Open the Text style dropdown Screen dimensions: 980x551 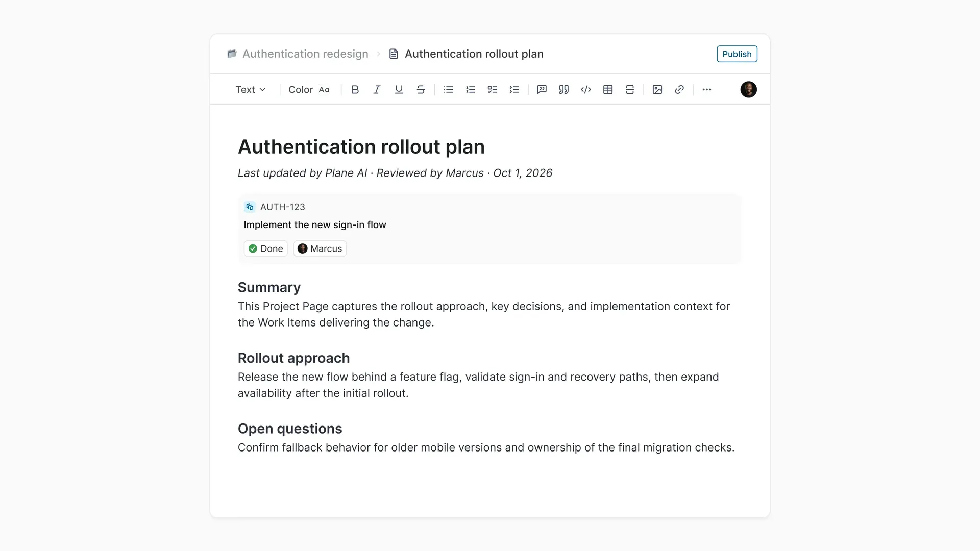(x=250, y=90)
